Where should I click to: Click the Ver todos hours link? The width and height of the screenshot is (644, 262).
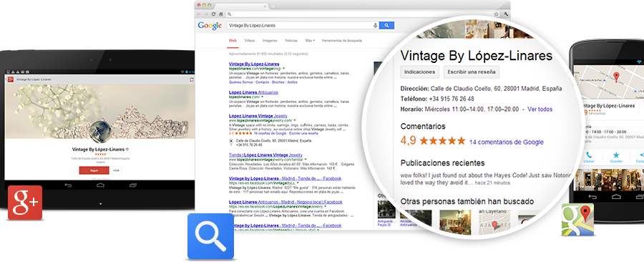pyautogui.click(x=540, y=110)
